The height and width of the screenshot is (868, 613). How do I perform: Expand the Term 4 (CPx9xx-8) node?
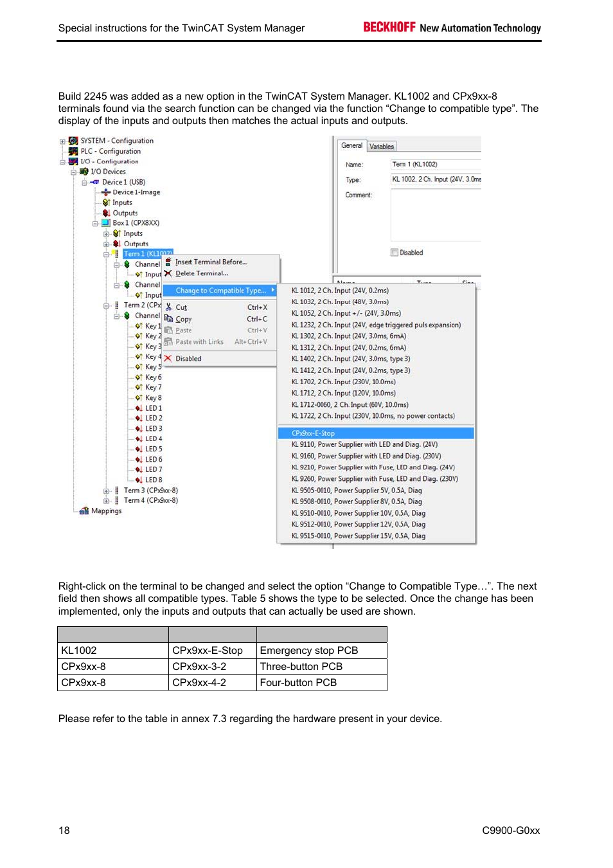(x=106, y=500)
